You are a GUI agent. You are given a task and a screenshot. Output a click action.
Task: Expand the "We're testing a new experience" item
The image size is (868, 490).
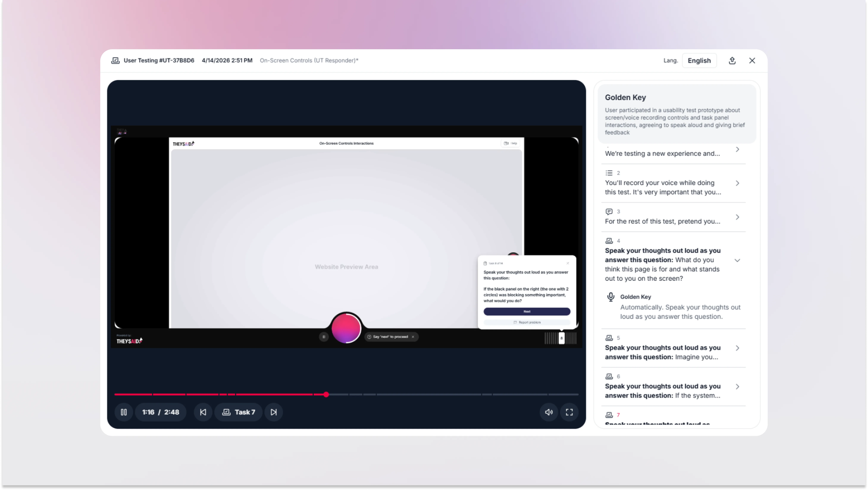coord(737,149)
